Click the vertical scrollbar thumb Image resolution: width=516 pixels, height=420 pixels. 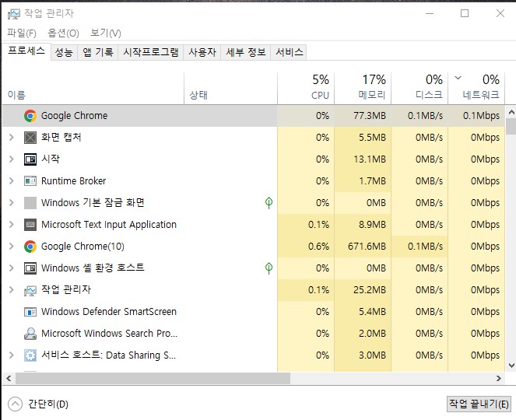pyautogui.click(x=511, y=127)
